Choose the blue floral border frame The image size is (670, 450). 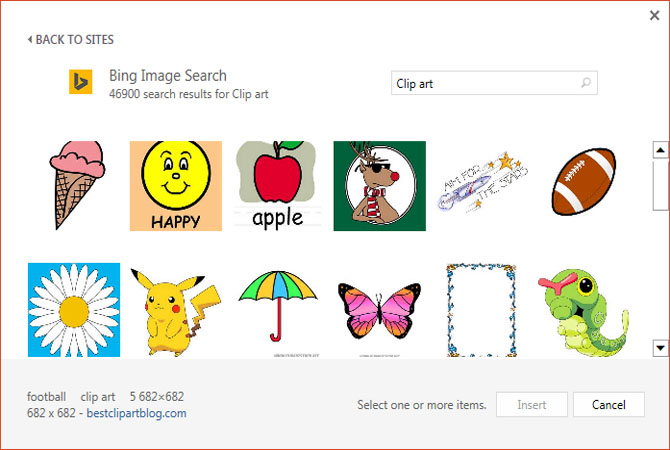pos(481,310)
